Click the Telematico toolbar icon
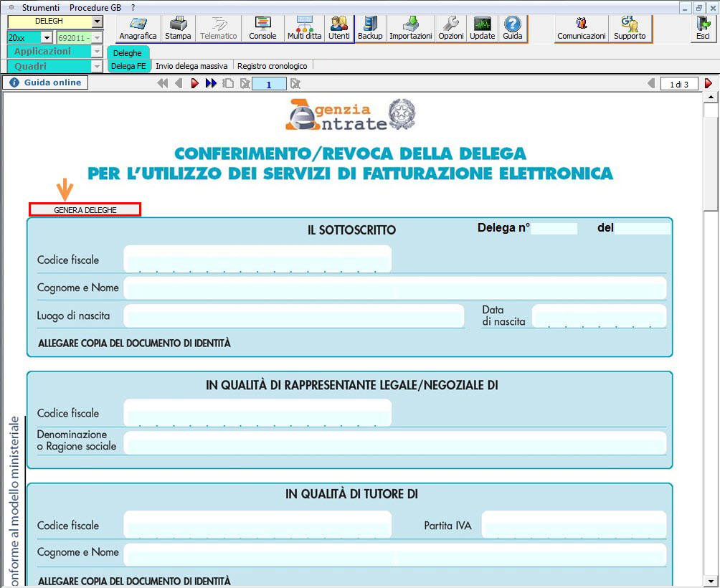Viewport: 720px width, 588px height. click(219, 29)
